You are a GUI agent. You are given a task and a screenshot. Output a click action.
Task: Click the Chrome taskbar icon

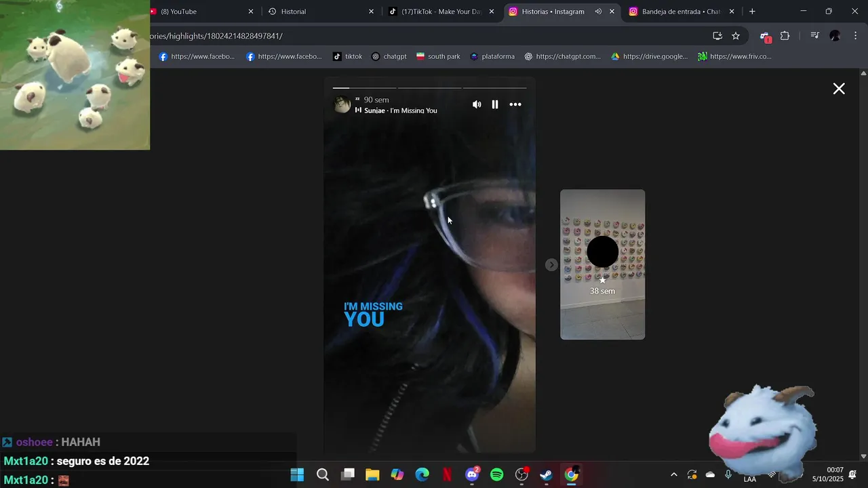[571, 475]
